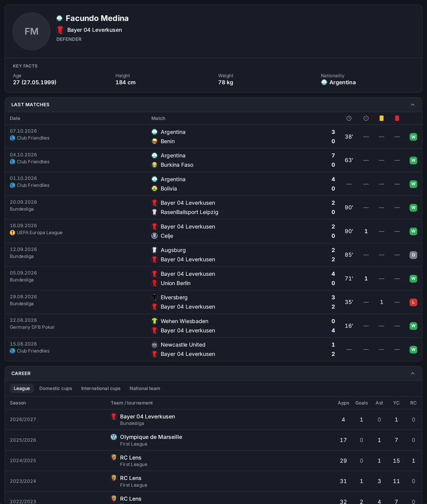Click the Elversberg club crest

point(154,297)
